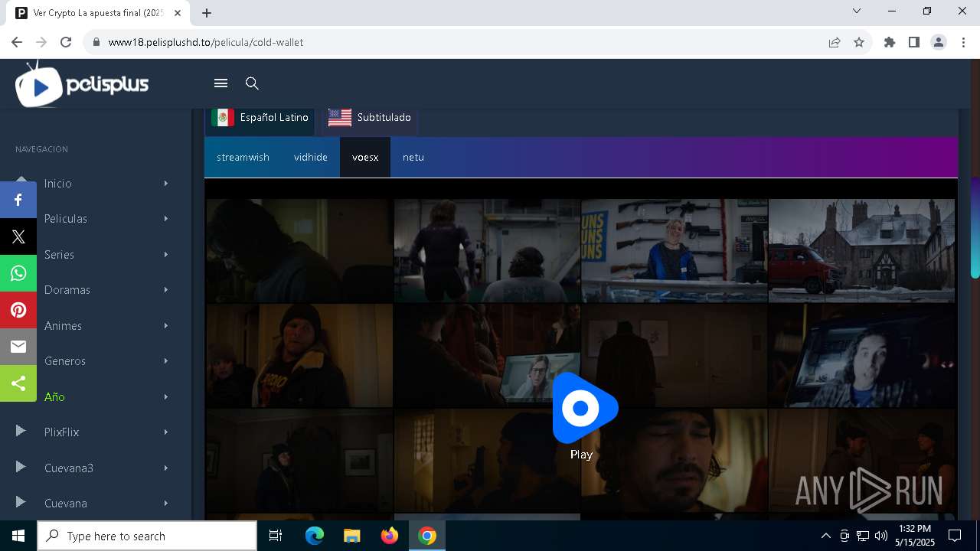Viewport: 980px width, 551px height.
Task: Open the Año menu item
Action: coord(54,397)
